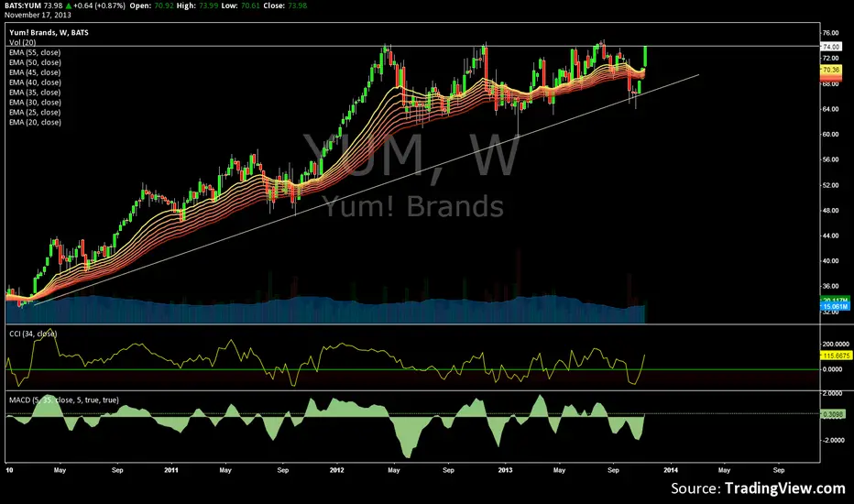Screen dimensions: 854x504
Task: Select the EMA (45, close) legend entry
Action: (35, 71)
